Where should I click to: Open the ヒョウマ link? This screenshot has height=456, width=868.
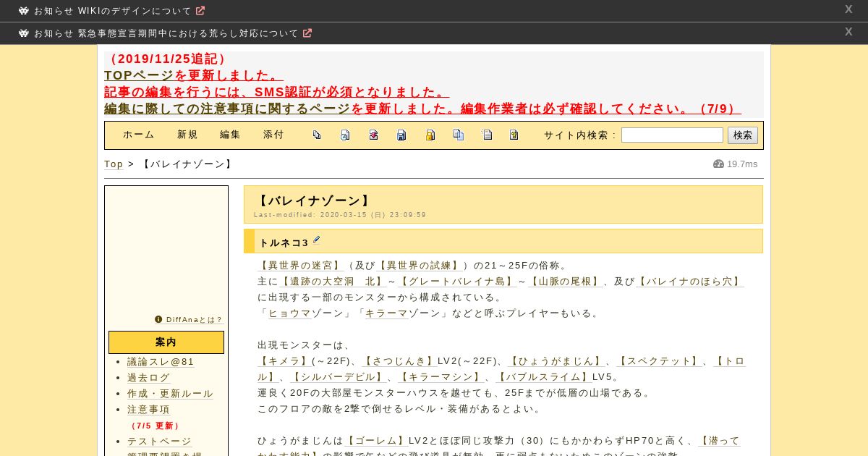(x=290, y=313)
